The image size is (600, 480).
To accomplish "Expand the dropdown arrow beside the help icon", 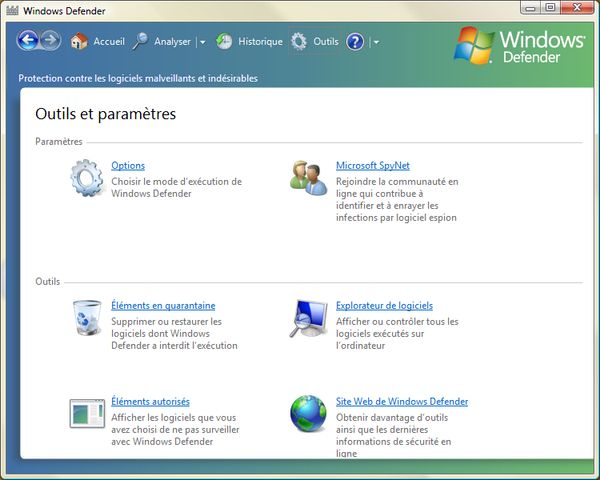I will 375,42.
